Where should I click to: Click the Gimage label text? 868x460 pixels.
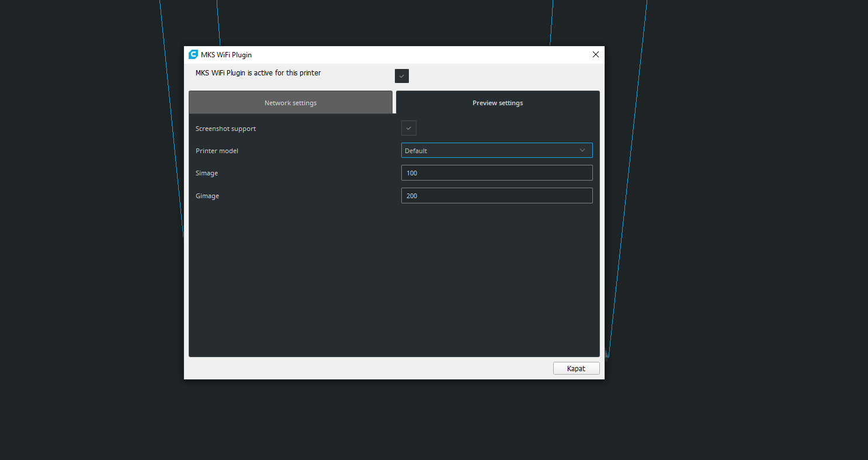click(x=207, y=195)
